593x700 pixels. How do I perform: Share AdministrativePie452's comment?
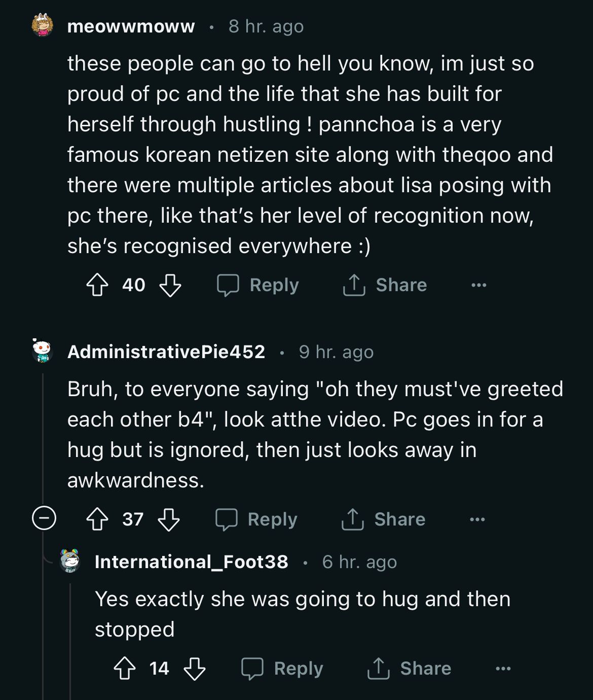click(384, 519)
